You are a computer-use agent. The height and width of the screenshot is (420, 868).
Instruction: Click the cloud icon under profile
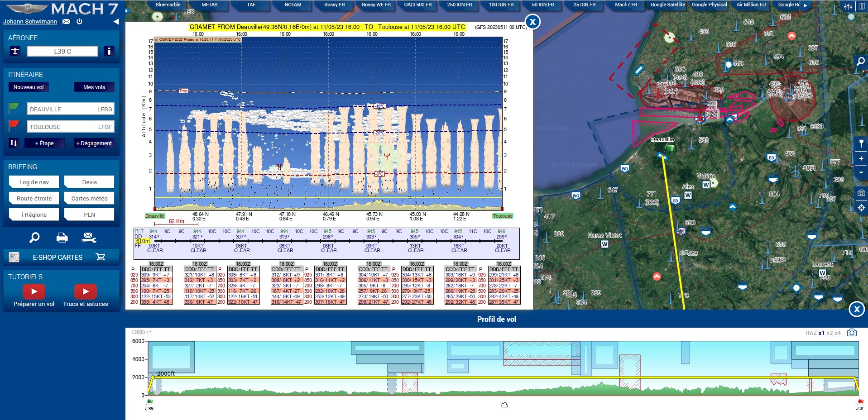point(504,405)
